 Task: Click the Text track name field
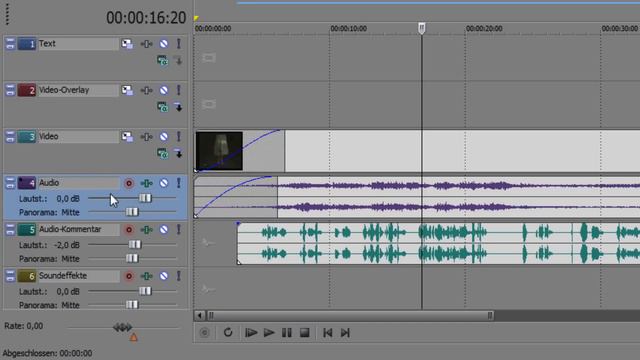pyautogui.click(x=78, y=44)
